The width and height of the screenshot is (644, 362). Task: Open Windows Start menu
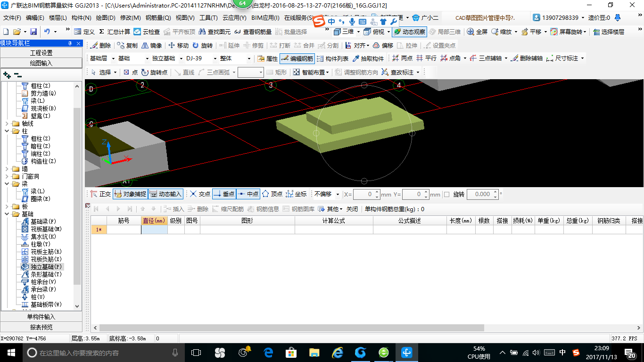pos(10,352)
